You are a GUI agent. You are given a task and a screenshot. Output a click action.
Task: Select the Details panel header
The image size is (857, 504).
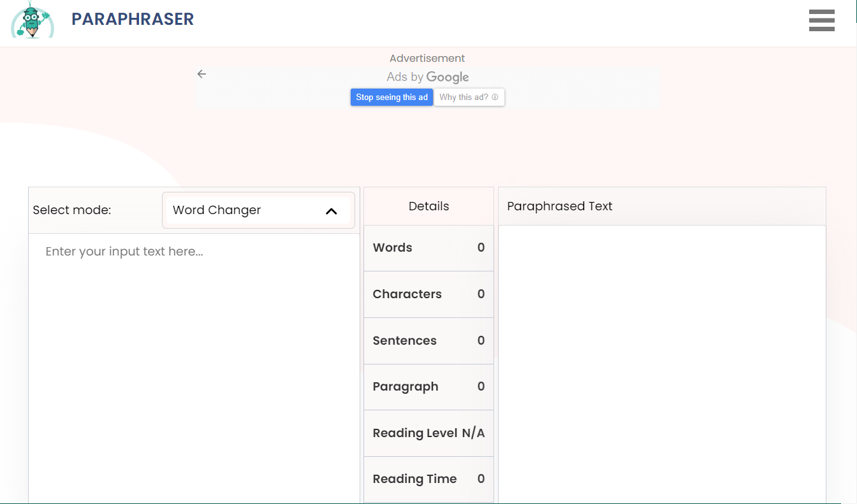pyautogui.click(x=428, y=206)
